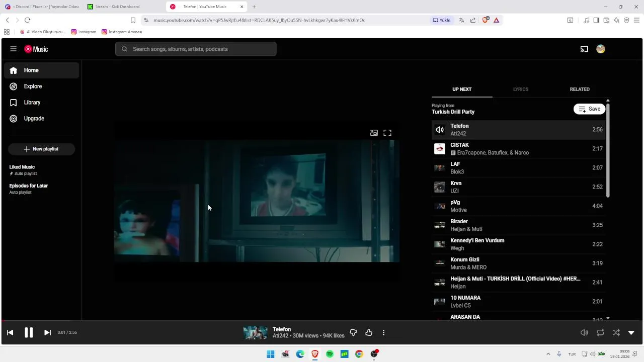
Task: Open Brave Wallet icon
Action: (606, 20)
